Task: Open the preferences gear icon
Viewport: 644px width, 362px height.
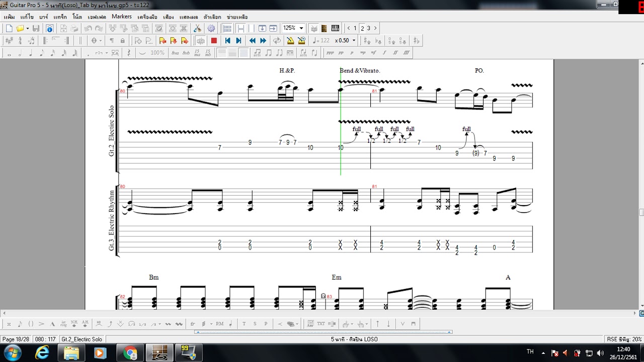Action: pyautogui.click(x=211, y=29)
